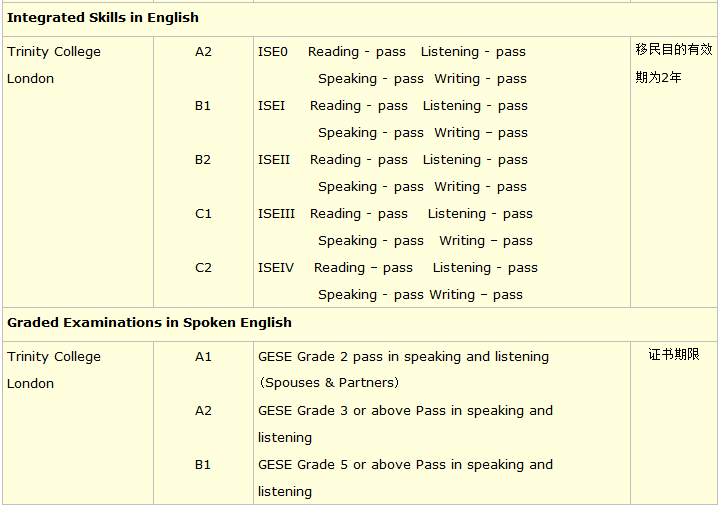720x507 pixels.
Task: Select the ISEIII exam label
Action: [x=276, y=214]
